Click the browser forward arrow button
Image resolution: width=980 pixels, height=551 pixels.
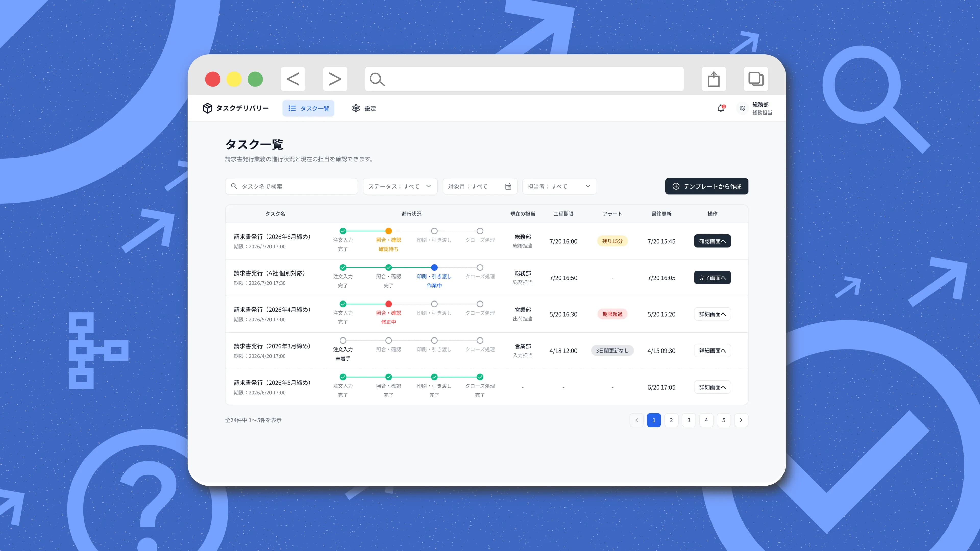coord(335,79)
